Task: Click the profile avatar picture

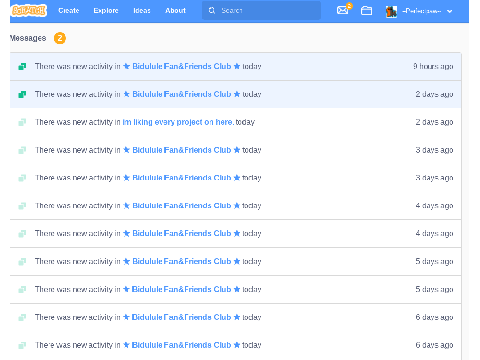Action: pyautogui.click(x=391, y=11)
